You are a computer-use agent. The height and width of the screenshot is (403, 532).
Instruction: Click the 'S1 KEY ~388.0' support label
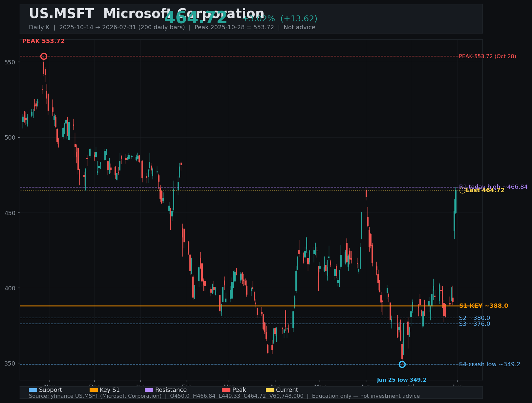pyautogui.click(x=484, y=306)
